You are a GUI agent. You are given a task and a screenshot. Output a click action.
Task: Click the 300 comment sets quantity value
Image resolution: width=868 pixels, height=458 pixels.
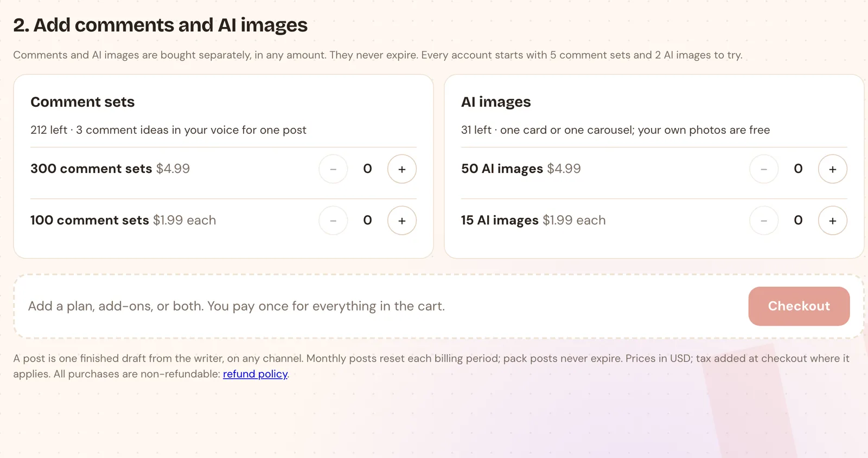tap(368, 169)
